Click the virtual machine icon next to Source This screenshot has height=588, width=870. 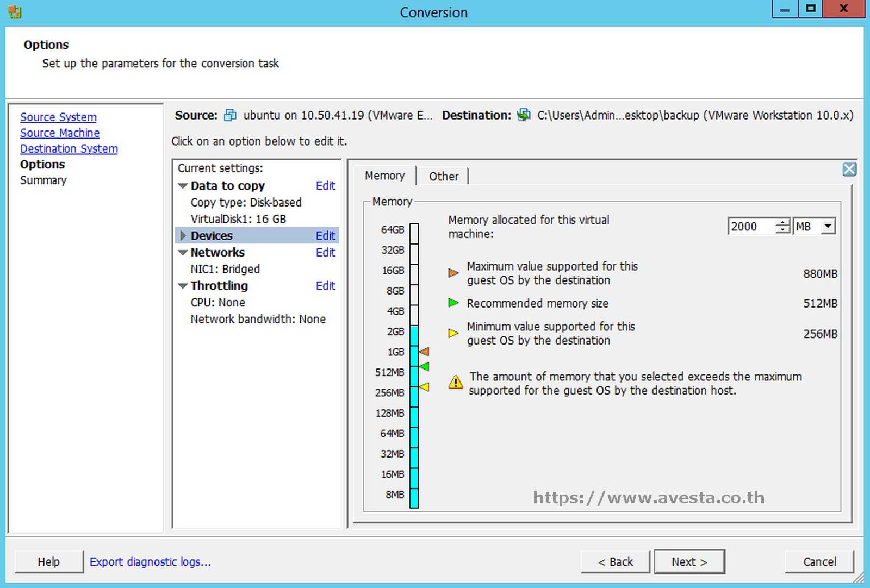coord(229,115)
